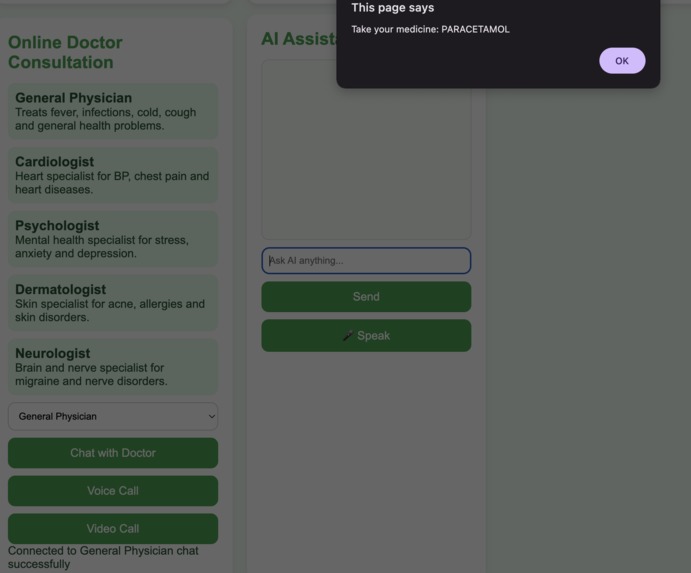Click the Chat with Doctor button

[x=113, y=453]
